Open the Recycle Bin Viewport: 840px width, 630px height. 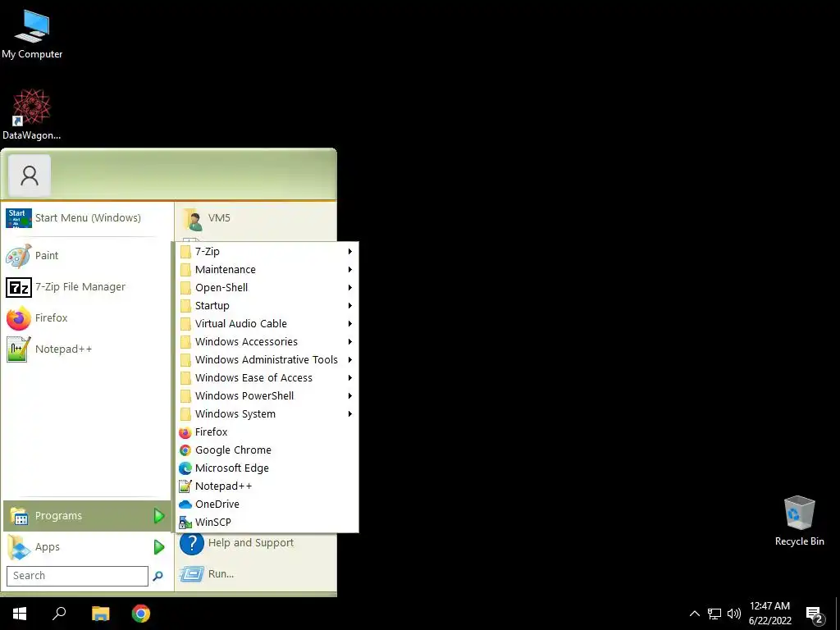(x=799, y=521)
